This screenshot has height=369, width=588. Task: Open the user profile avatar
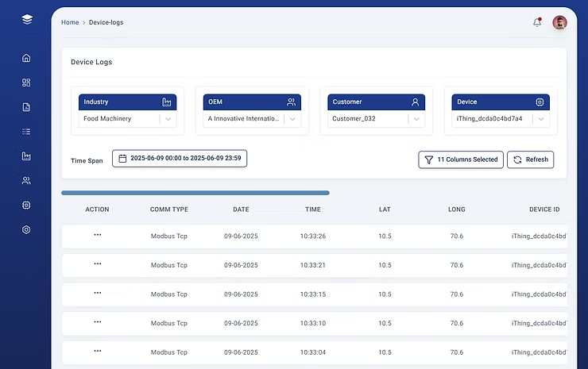(559, 22)
